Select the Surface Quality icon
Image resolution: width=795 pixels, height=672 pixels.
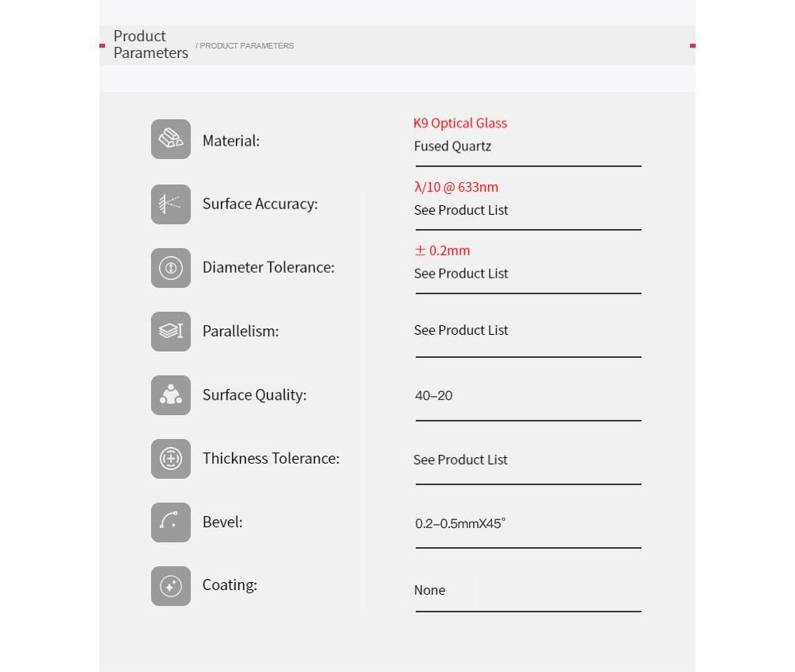tap(171, 395)
